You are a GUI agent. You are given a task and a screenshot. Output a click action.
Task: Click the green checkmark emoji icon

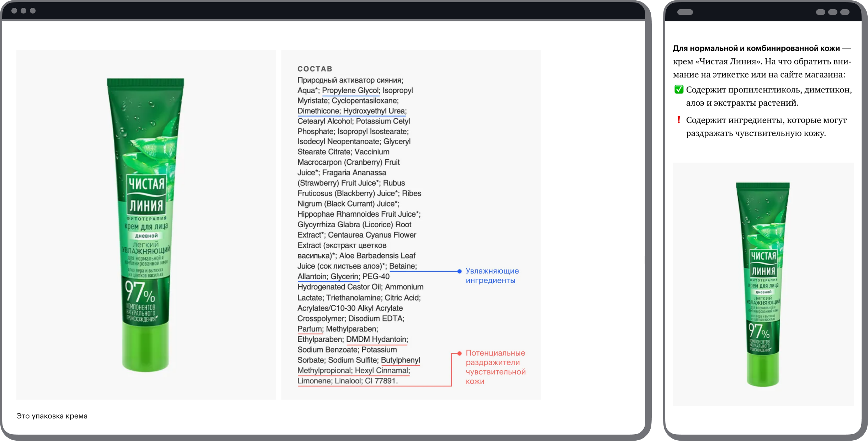click(679, 89)
